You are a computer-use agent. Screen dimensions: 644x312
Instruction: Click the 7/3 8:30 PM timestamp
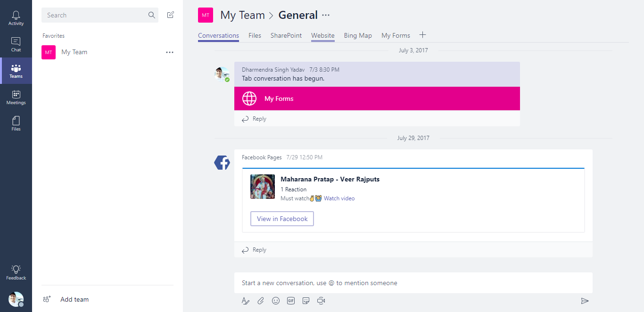pos(324,70)
